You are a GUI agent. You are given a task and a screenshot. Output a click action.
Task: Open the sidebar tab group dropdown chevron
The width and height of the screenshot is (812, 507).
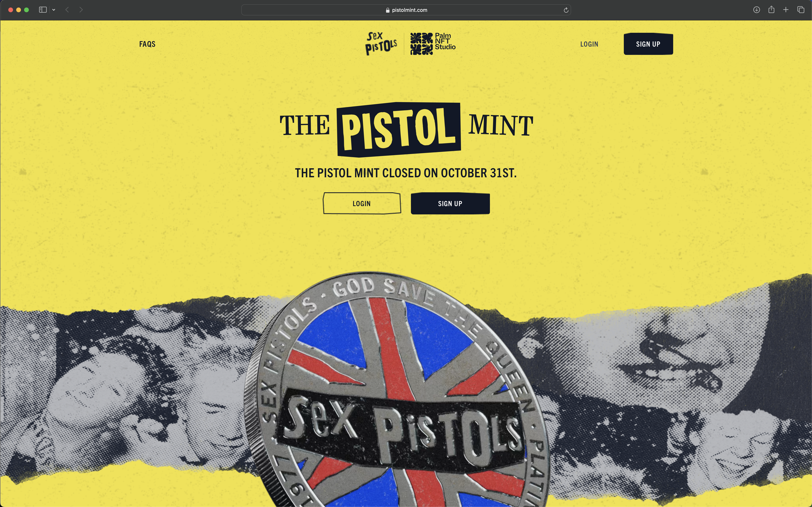[x=54, y=10]
